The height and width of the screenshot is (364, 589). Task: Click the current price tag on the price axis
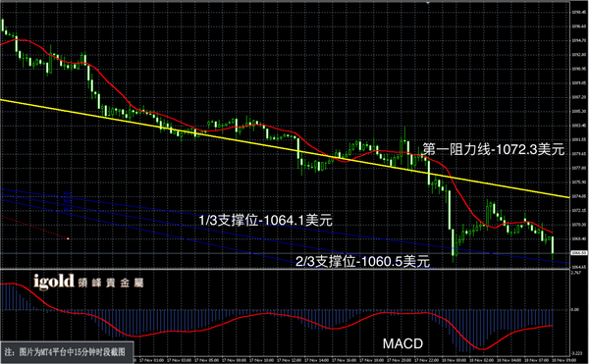point(579,253)
